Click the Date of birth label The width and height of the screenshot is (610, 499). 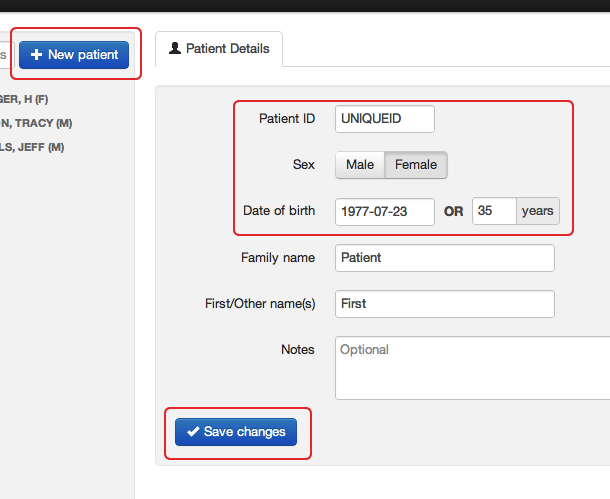point(279,211)
